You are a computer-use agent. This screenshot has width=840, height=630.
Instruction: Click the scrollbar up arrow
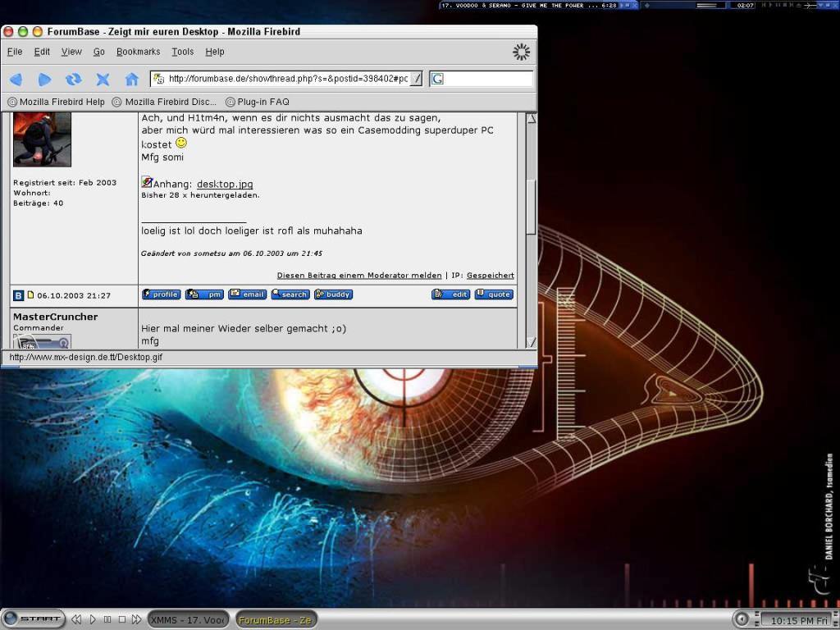[x=531, y=119]
